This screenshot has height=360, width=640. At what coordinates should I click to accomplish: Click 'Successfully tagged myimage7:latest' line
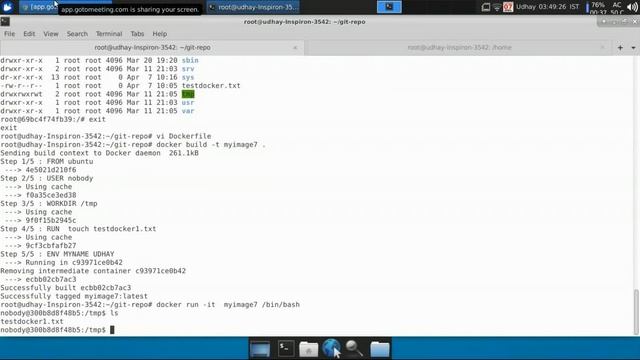tap(74, 296)
